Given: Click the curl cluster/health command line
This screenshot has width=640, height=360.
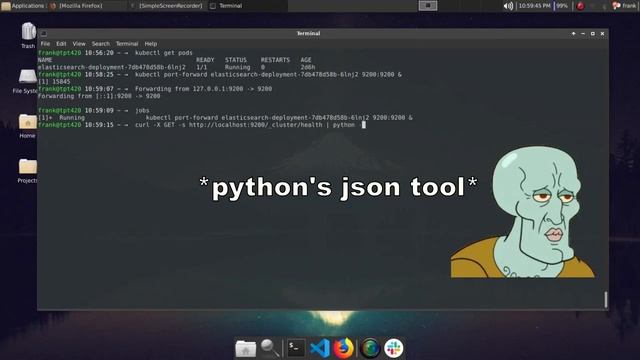Looking at the screenshot, I should (x=245, y=125).
